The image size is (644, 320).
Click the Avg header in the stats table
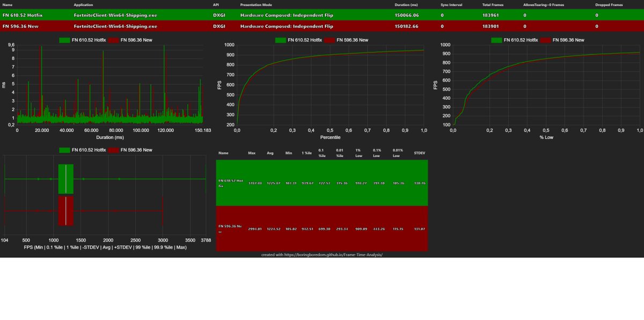click(x=270, y=153)
